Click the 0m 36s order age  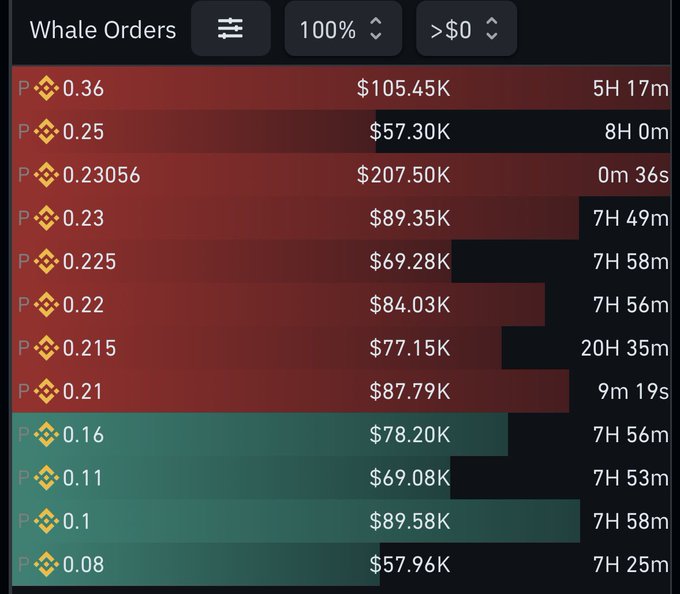click(633, 175)
